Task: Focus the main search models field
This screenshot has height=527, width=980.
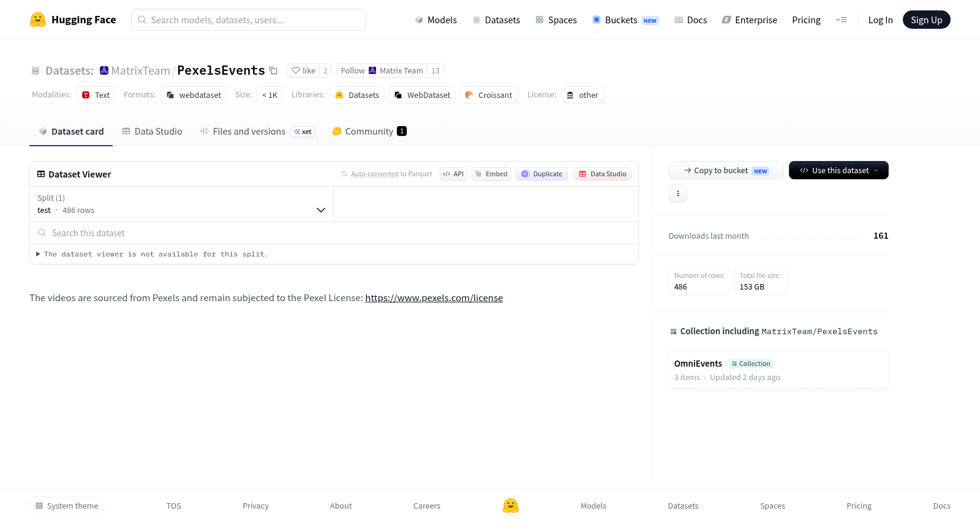Action: (249, 20)
